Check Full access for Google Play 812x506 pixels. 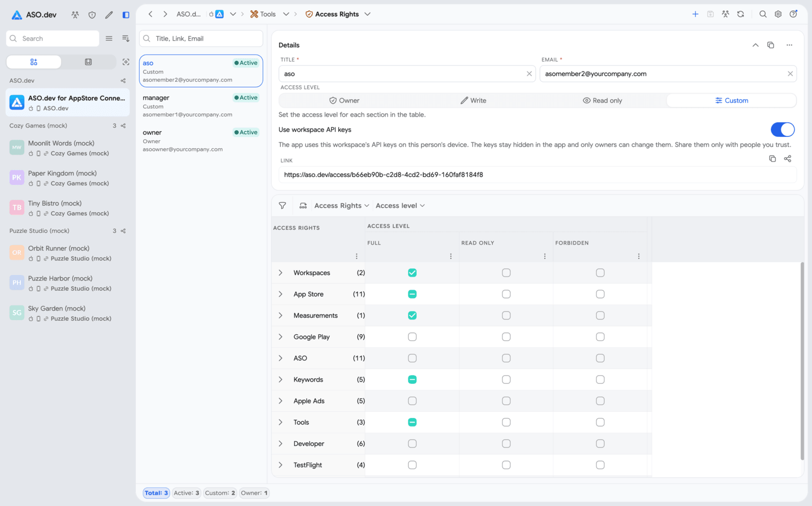(x=412, y=337)
